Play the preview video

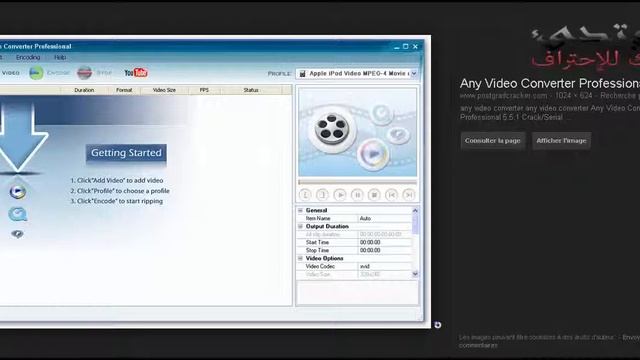pyautogui.click(x=340, y=195)
